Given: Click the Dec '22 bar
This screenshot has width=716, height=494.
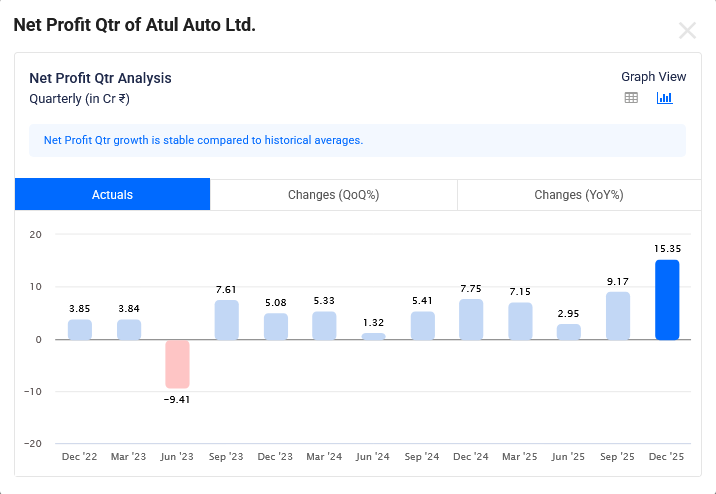Looking at the screenshot, I should 80,330.
